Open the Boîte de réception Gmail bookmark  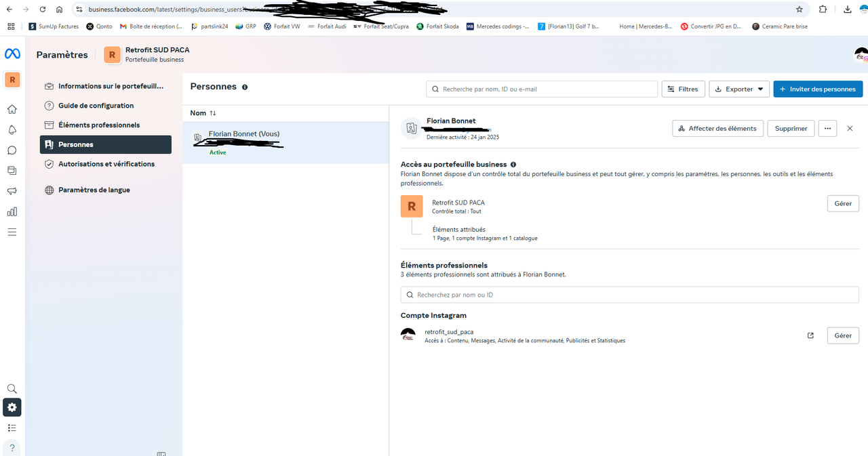[x=151, y=26]
